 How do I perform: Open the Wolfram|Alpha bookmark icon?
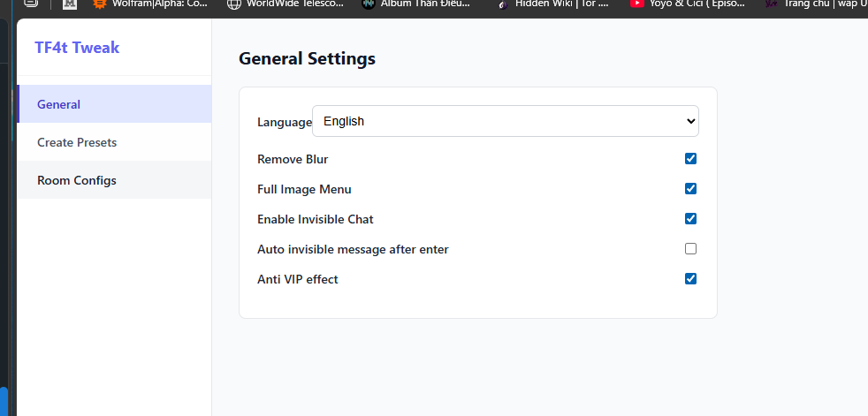[x=100, y=4]
